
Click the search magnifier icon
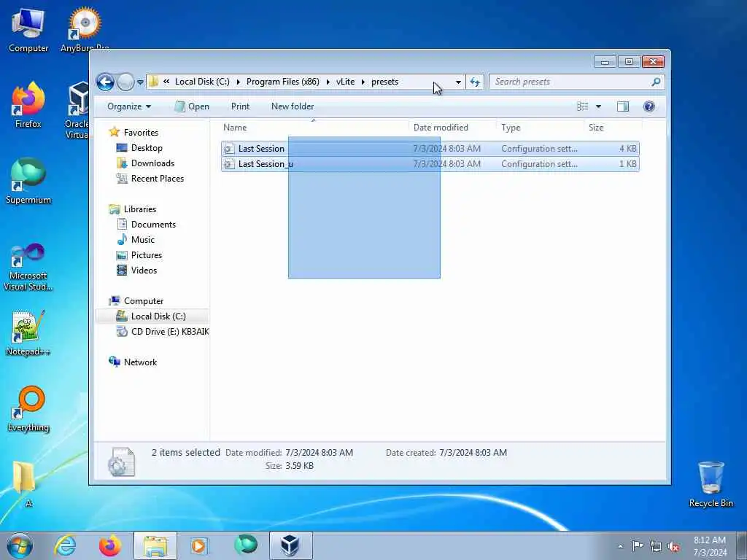656,82
